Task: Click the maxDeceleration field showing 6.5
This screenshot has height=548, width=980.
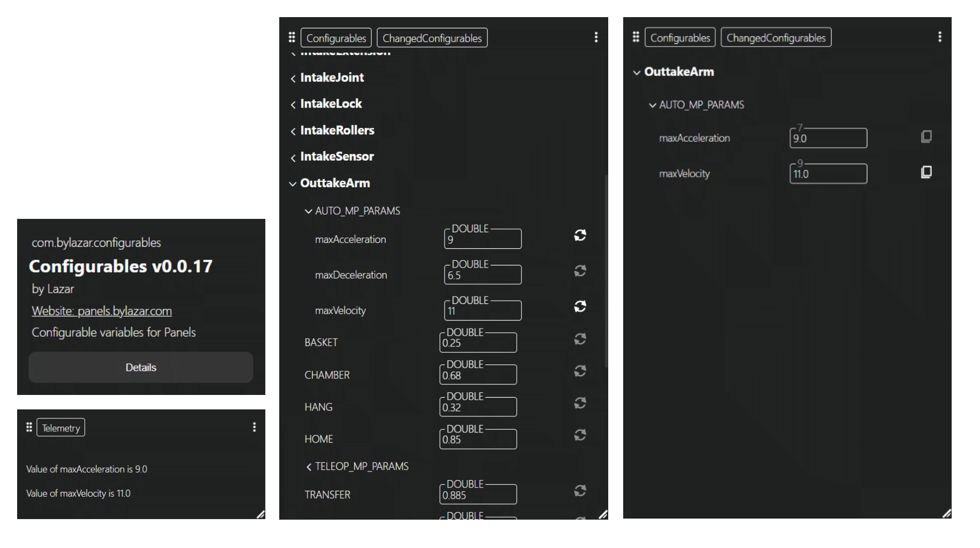Action: click(483, 275)
